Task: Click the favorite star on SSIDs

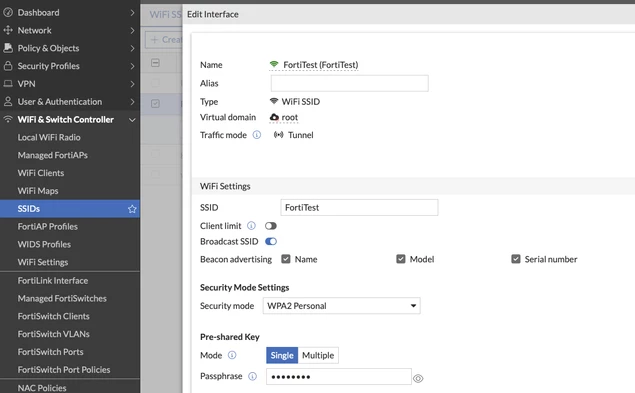Action: (132, 209)
